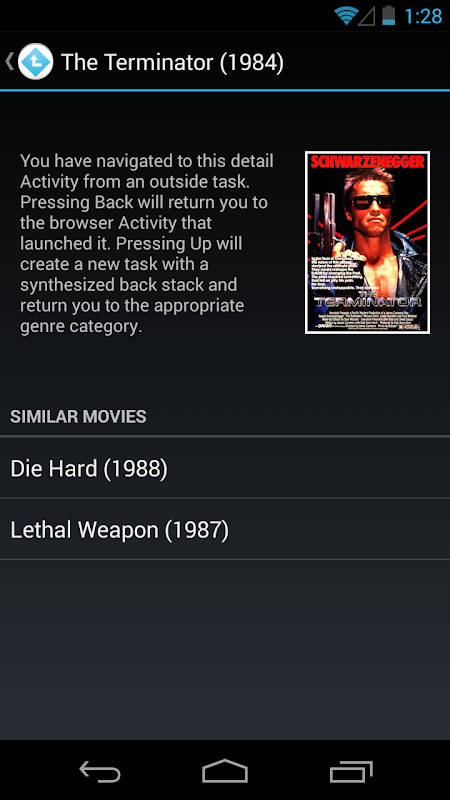The width and height of the screenshot is (450, 800).
Task: Tap the SIMILAR MOVIES section header
Action: tap(78, 416)
